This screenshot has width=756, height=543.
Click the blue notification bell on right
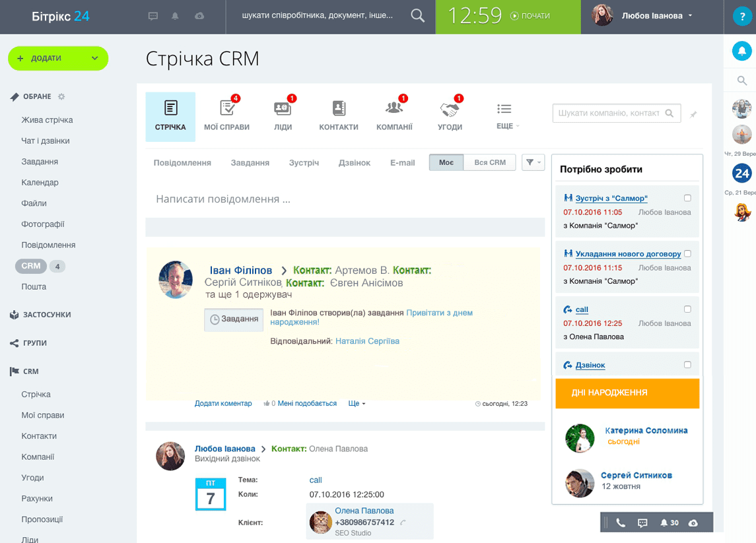742,51
